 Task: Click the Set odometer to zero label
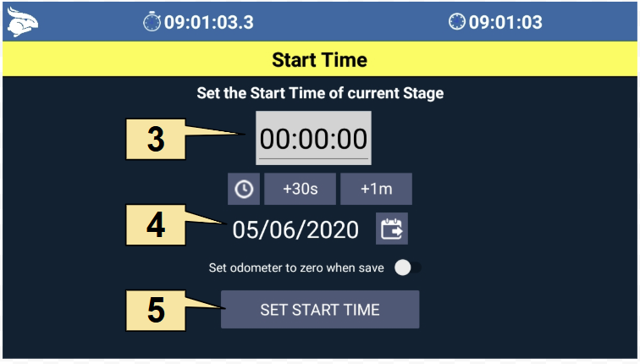tap(296, 267)
